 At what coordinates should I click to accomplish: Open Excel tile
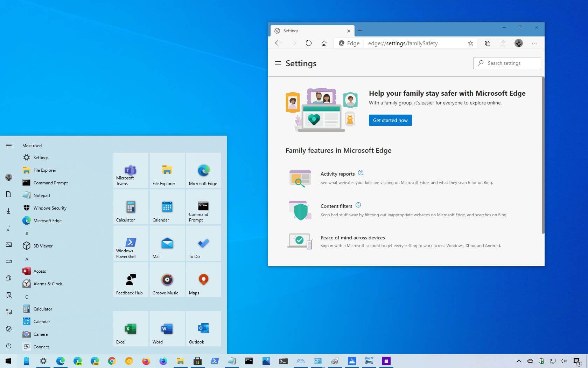131,329
